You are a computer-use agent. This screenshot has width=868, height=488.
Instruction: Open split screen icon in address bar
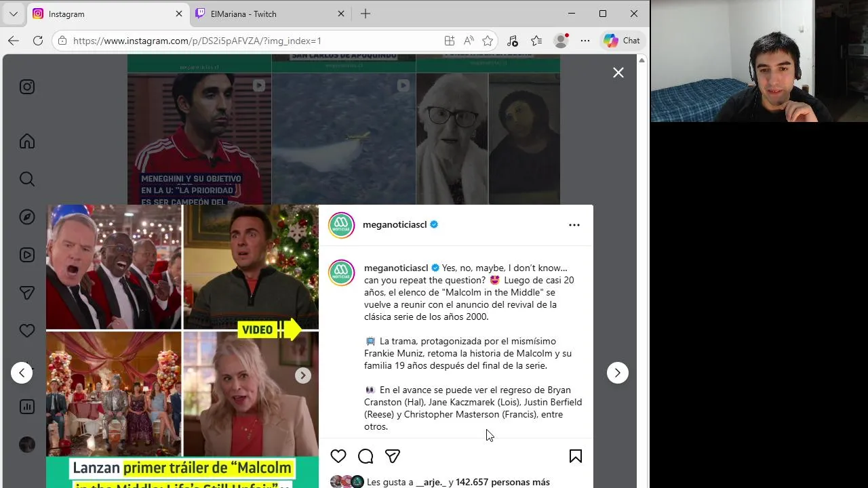coord(450,41)
